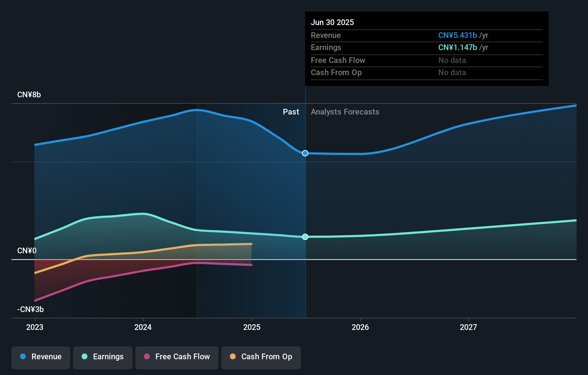Image resolution: width=588 pixels, height=375 pixels.
Task: Select the Revenue data point marker on chart
Action: pyautogui.click(x=305, y=153)
